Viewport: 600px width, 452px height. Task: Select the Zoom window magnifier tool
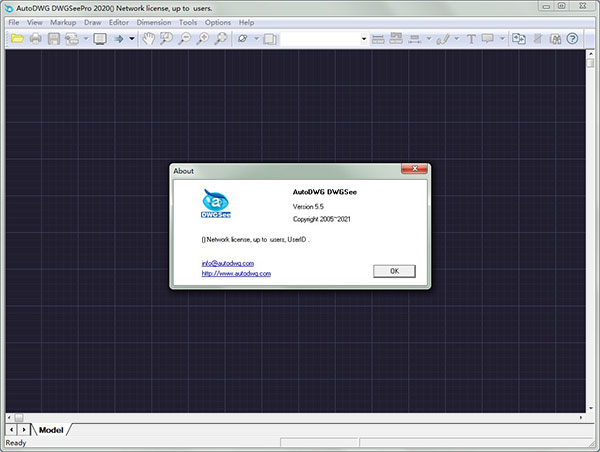click(166, 39)
